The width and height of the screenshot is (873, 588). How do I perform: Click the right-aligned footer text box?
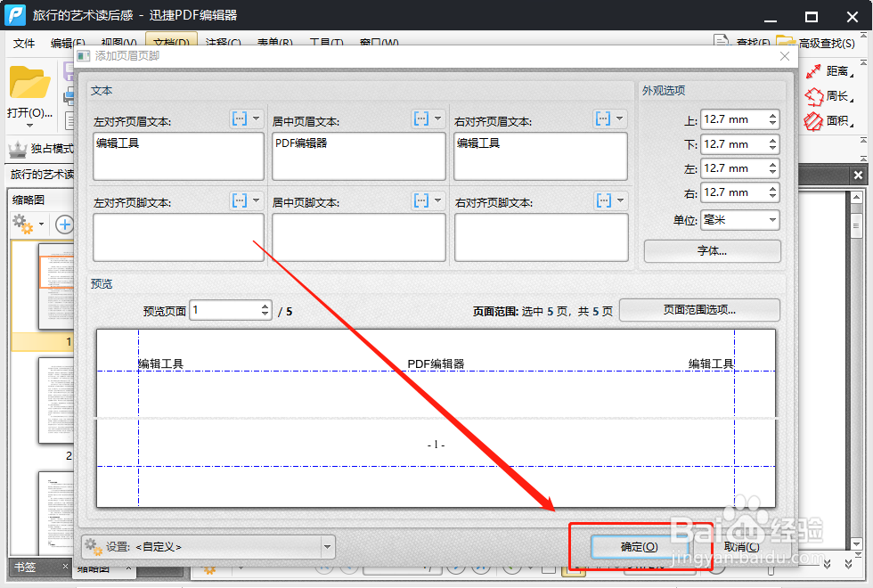click(542, 237)
